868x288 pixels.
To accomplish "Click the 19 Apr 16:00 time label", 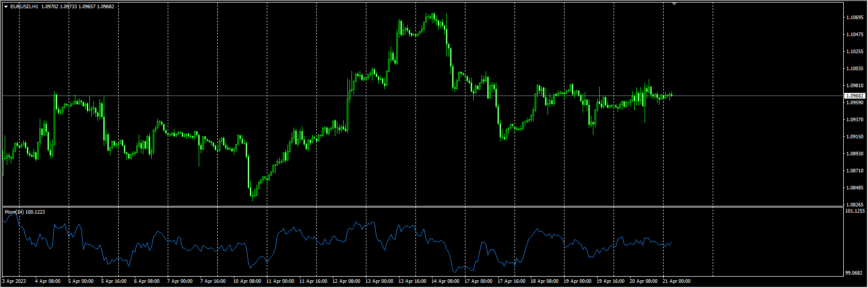I will pyautogui.click(x=610, y=281).
